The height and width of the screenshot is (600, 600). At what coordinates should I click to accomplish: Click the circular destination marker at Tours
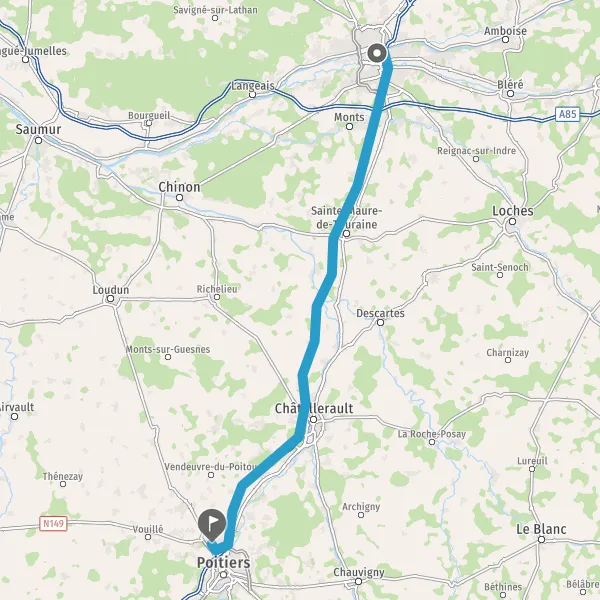[377, 53]
